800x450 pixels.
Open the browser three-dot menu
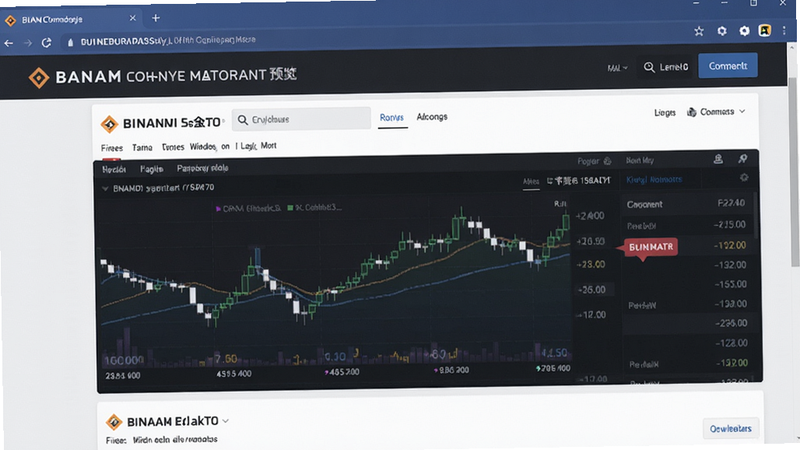pyautogui.click(x=784, y=31)
